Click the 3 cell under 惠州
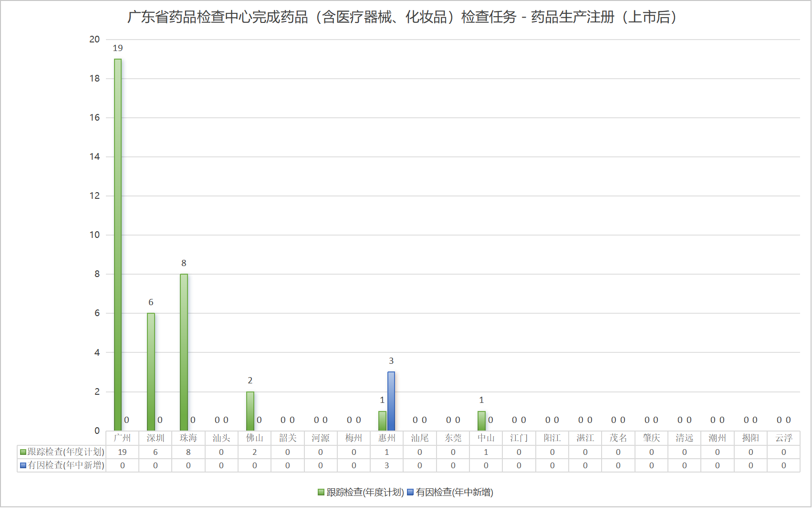Viewport: 812px width, 514px height. [387, 465]
